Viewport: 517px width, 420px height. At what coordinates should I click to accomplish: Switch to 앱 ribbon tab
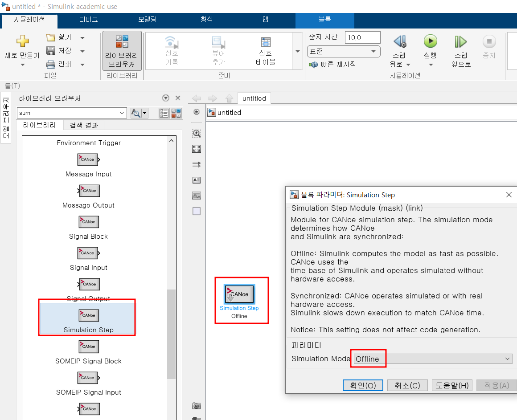(x=266, y=20)
